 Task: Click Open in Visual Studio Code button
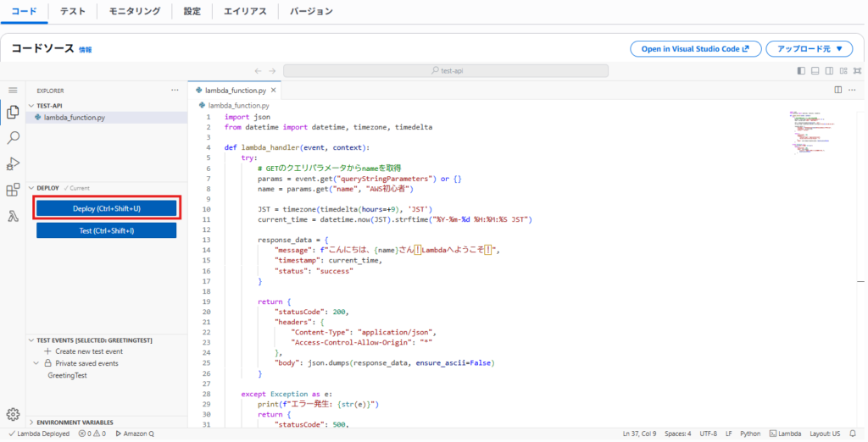coord(695,48)
